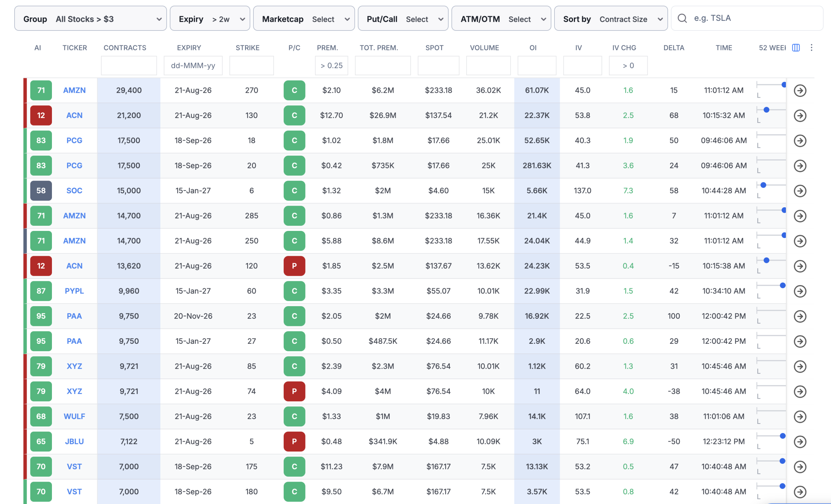Open details arrow for SOC row
Viewport: 831px width, 504px height.
[x=800, y=191]
